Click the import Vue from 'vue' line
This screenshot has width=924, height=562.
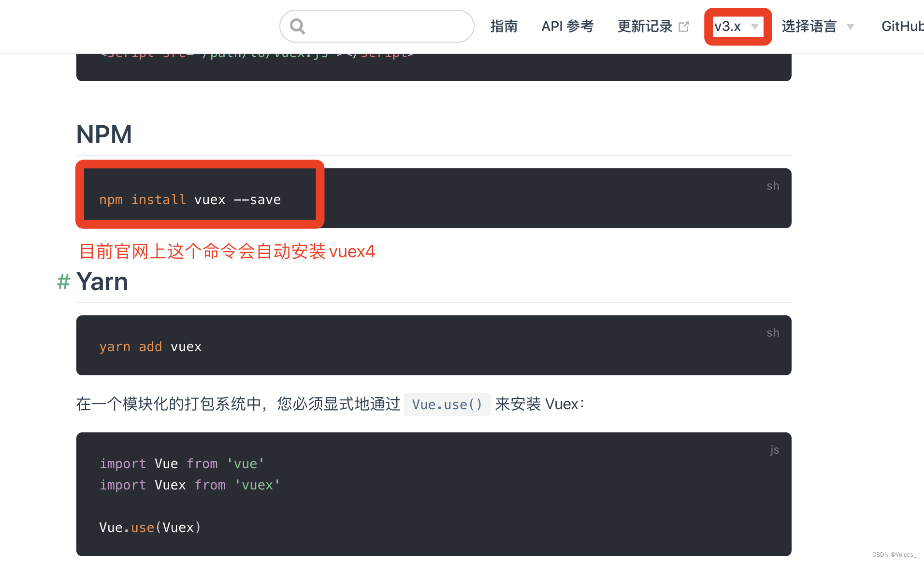coord(182,464)
